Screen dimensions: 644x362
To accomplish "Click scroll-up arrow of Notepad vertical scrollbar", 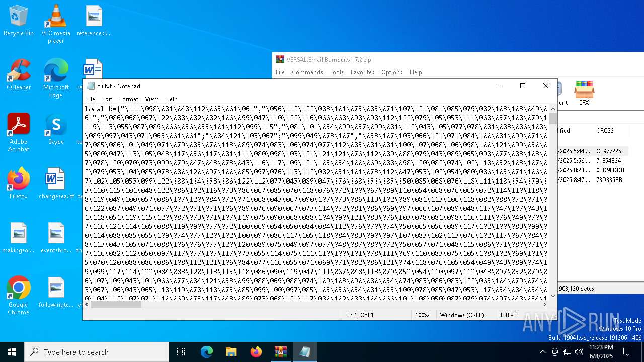I will (x=553, y=109).
